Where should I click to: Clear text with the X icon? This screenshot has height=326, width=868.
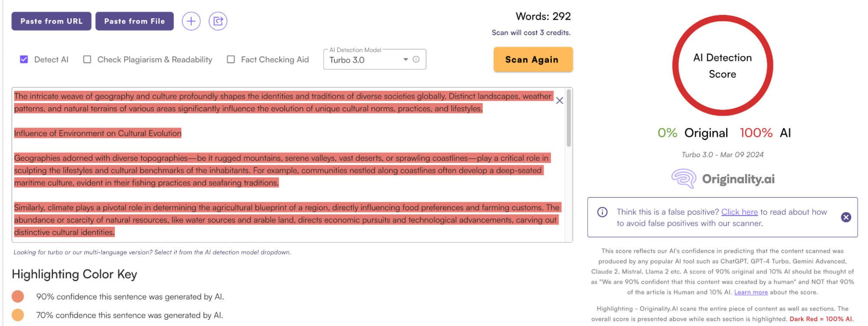(x=560, y=101)
